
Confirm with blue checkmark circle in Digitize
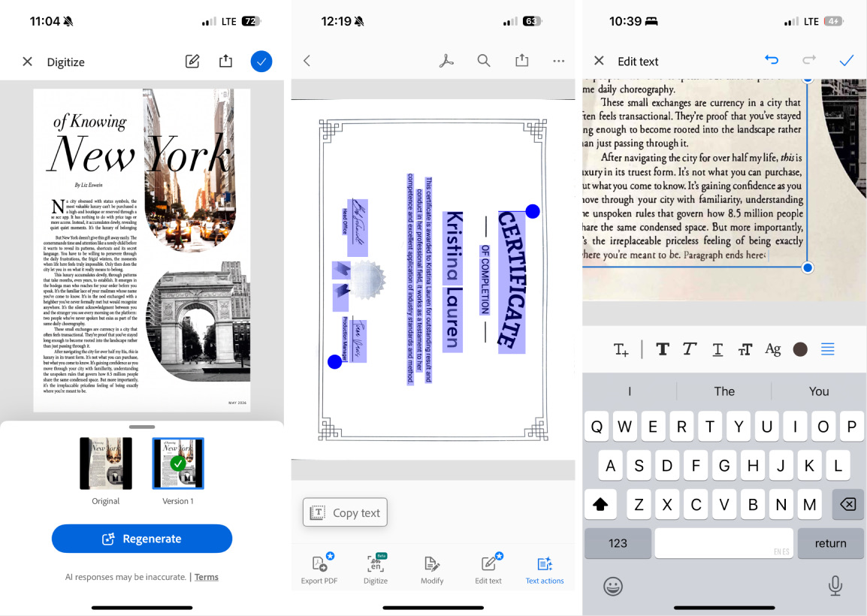click(261, 62)
